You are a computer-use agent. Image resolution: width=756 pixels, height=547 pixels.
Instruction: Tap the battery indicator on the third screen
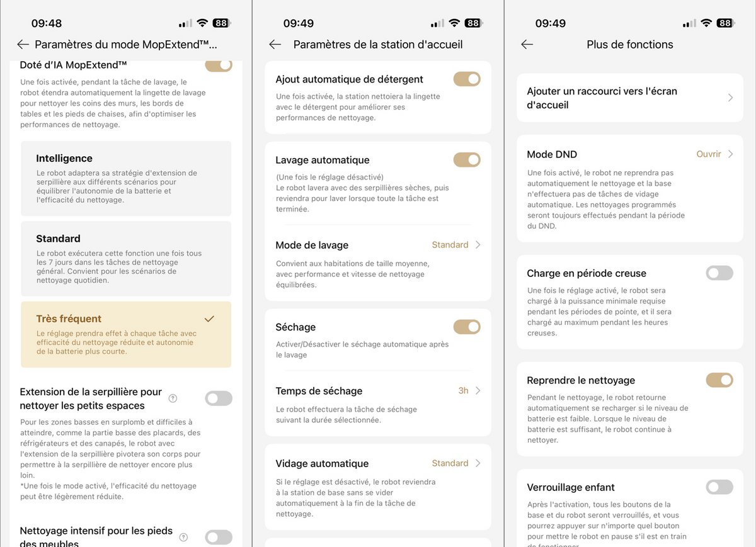725,23
